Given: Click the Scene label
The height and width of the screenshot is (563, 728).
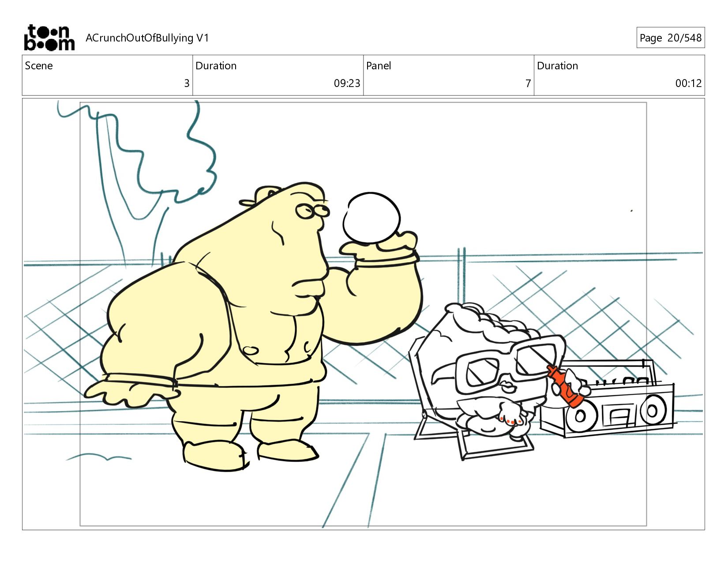Looking at the screenshot, I should tap(39, 66).
